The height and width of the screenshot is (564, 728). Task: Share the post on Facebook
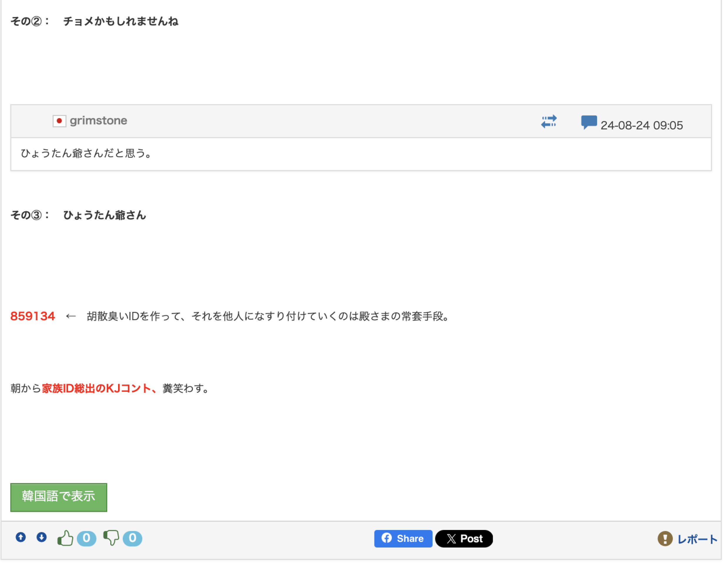403,539
